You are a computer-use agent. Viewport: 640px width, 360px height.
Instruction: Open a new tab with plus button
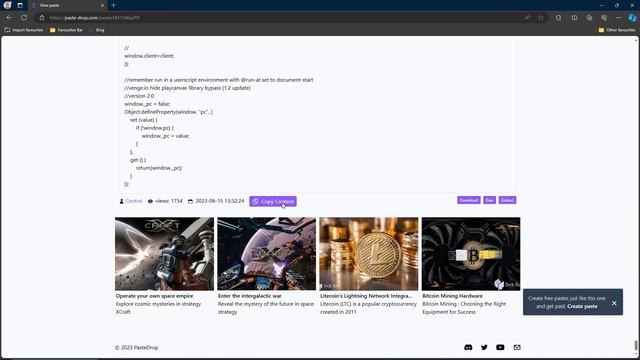(x=113, y=5)
